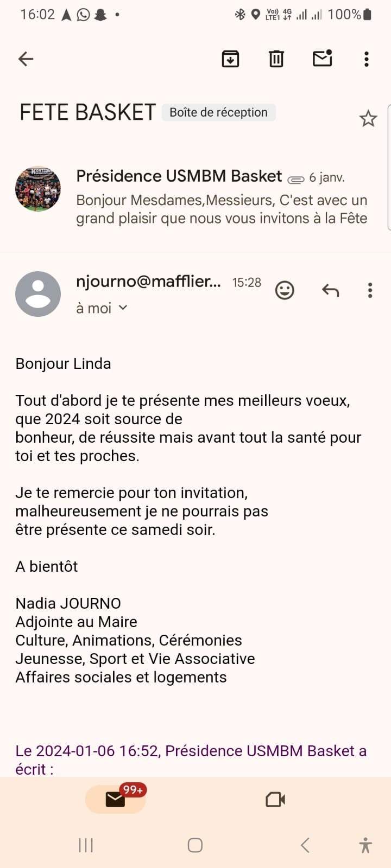Switch to the Meet video tab
391x868 pixels.
tap(275, 800)
